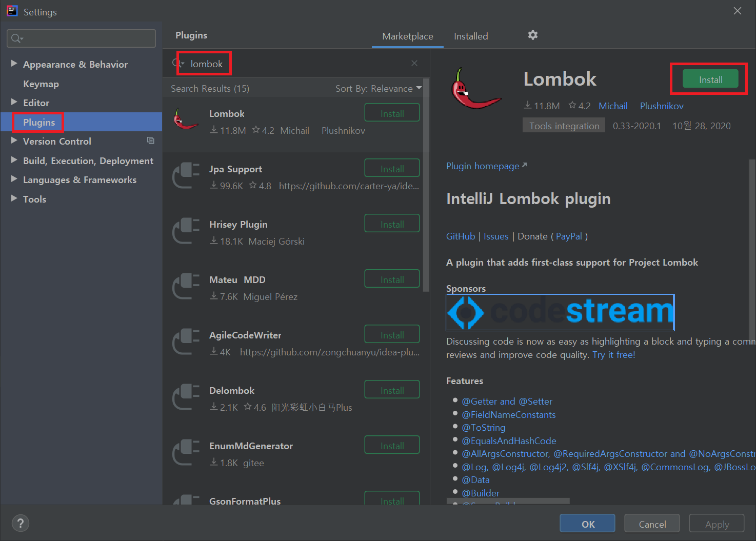This screenshot has height=541, width=756.
Task: Click the codestream sponsor banner
Action: (x=560, y=312)
